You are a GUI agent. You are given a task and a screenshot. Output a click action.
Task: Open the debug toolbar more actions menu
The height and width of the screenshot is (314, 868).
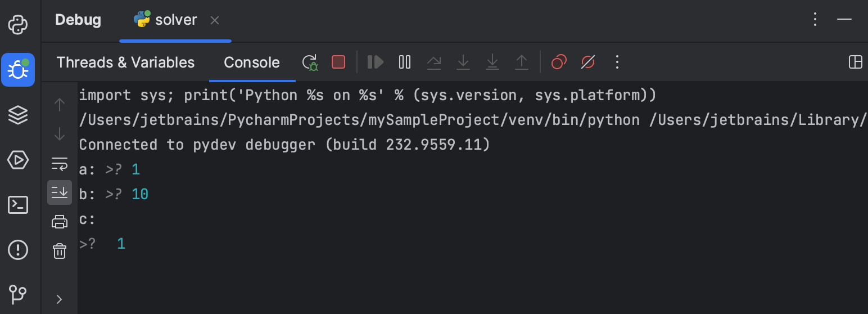point(617,62)
